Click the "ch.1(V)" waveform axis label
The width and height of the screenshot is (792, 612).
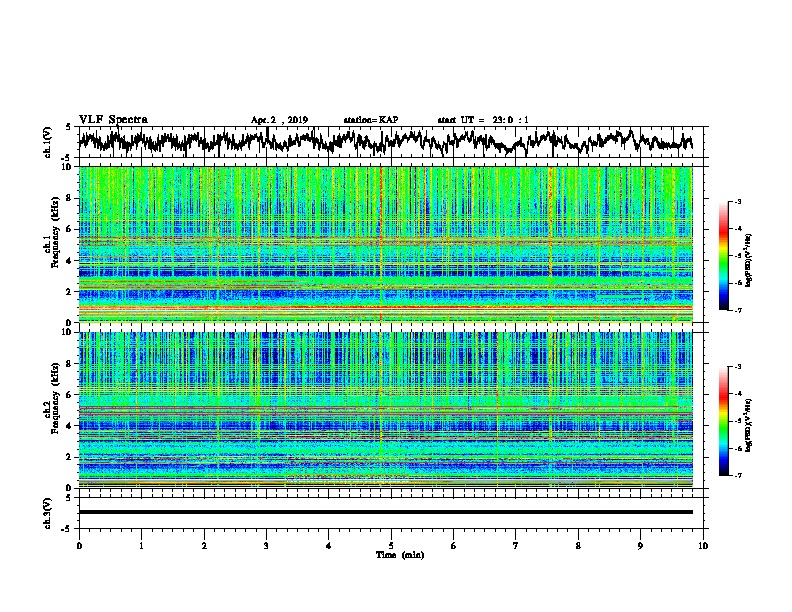click(x=48, y=142)
